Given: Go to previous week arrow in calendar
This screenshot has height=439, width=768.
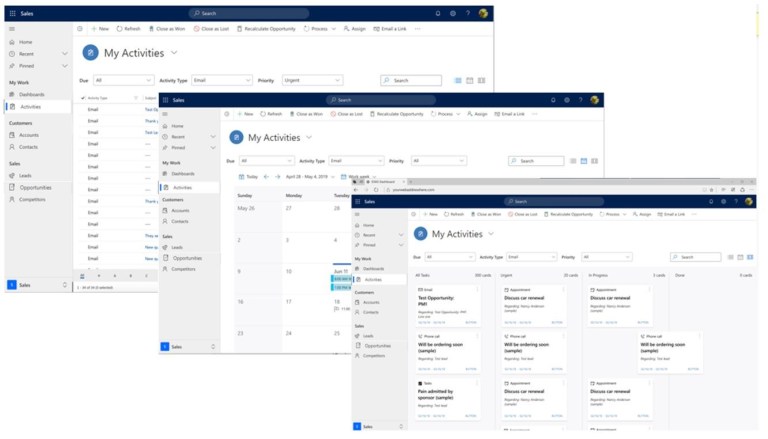Looking at the screenshot, I should (x=266, y=176).
